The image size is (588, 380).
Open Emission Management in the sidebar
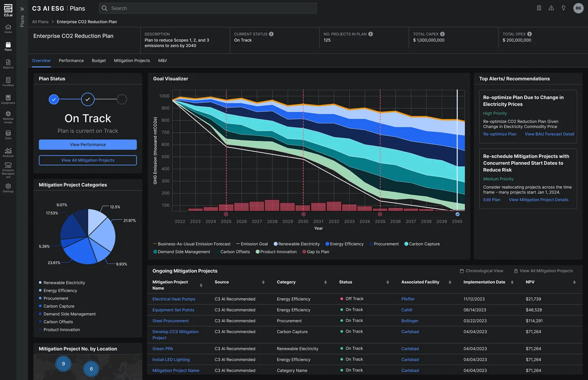(x=8, y=170)
